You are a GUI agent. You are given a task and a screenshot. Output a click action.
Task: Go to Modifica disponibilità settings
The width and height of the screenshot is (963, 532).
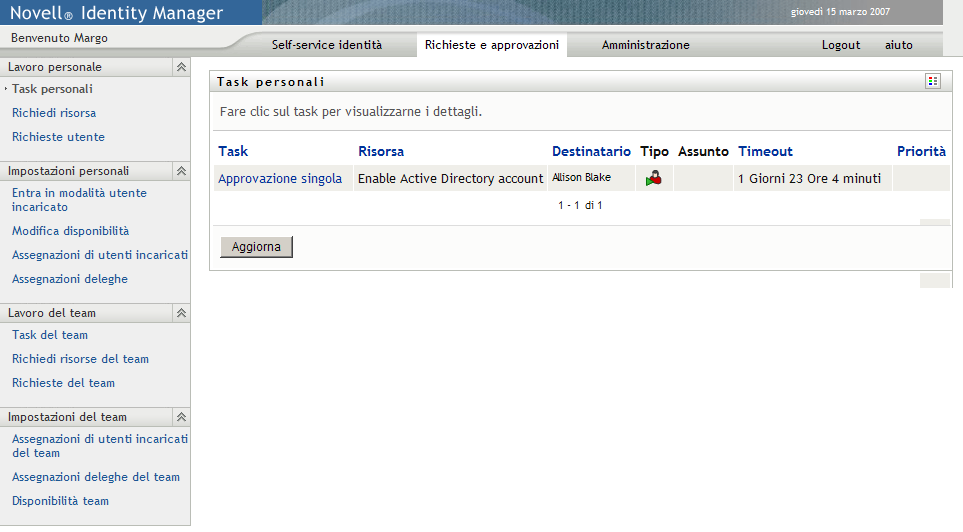coord(70,231)
